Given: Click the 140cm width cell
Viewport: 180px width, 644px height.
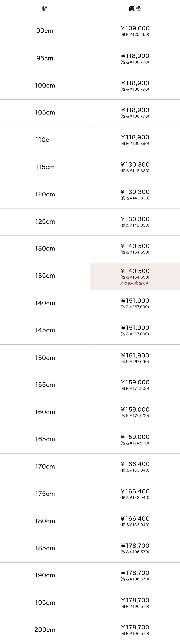Looking at the screenshot, I should (x=45, y=303).
